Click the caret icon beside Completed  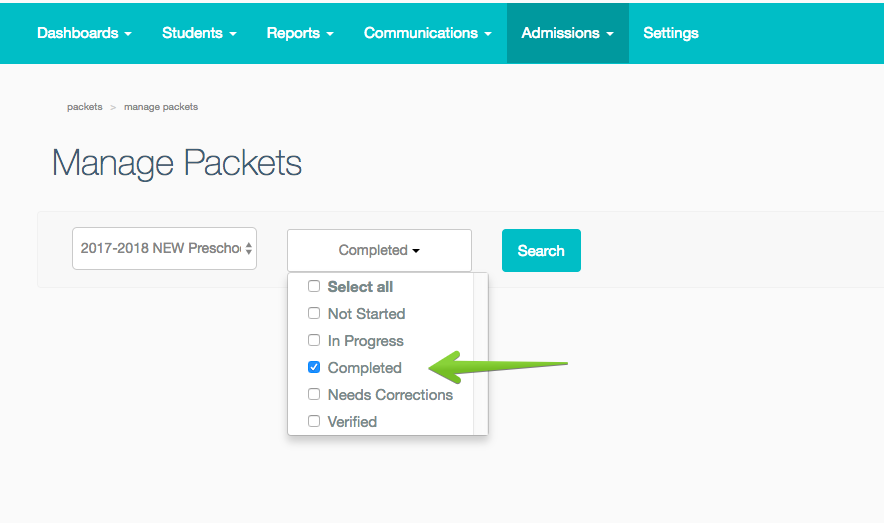tap(416, 251)
